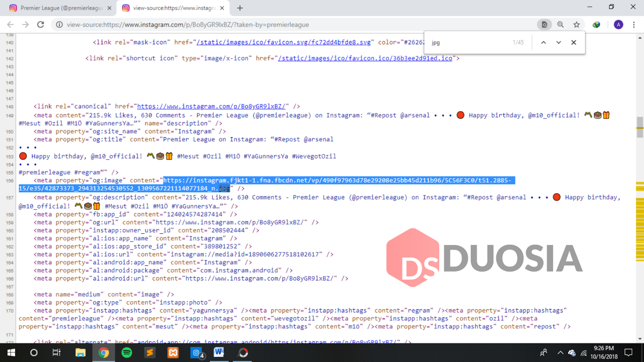Bookmark this page with the star
Screen dimensions: 644x362
(576, 25)
